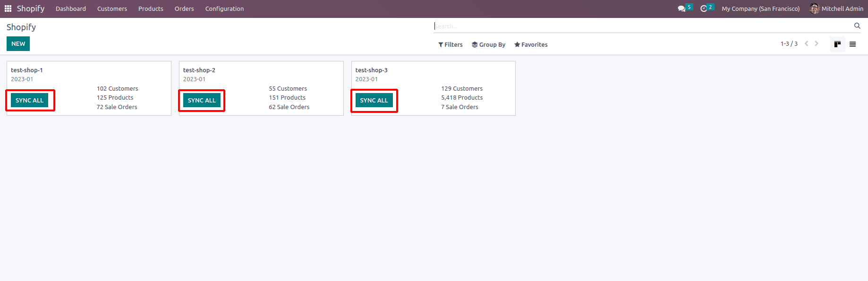Viewport: 868px width, 281px height.
Task: Click Mitchell Admin avatar picture
Action: tap(814, 9)
